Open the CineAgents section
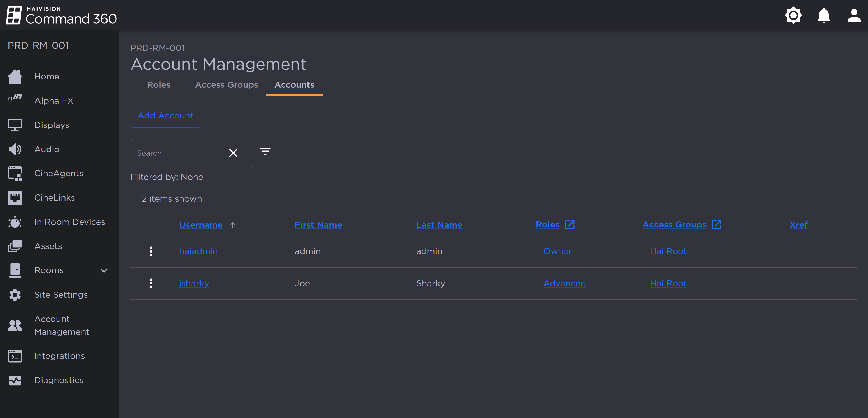 point(58,173)
